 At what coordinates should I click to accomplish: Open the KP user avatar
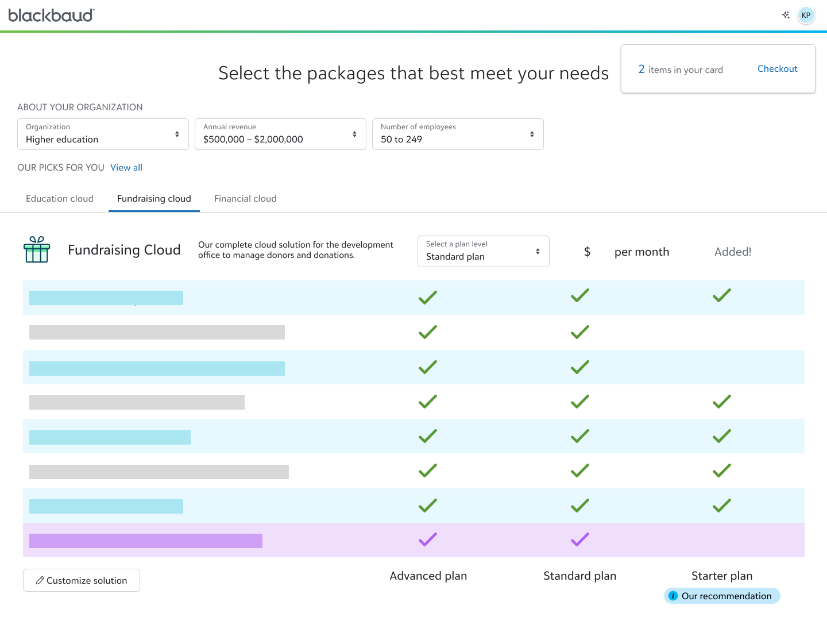[x=806, y=16]
